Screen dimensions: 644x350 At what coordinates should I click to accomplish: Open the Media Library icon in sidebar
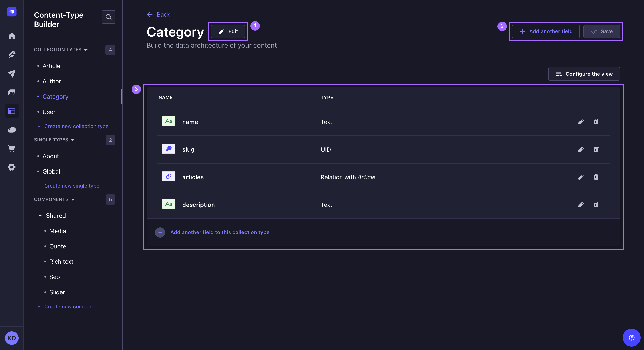[x=12, y=92]
